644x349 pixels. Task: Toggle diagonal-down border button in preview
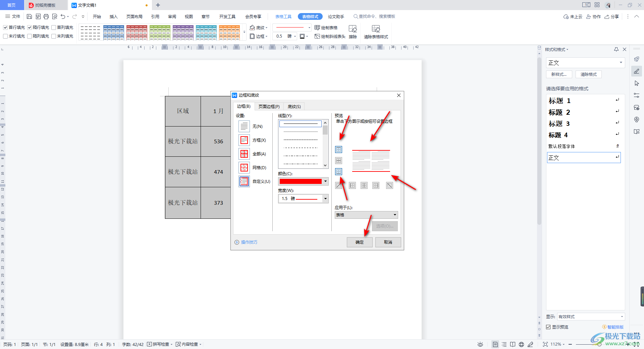click(x=389, y=186)
